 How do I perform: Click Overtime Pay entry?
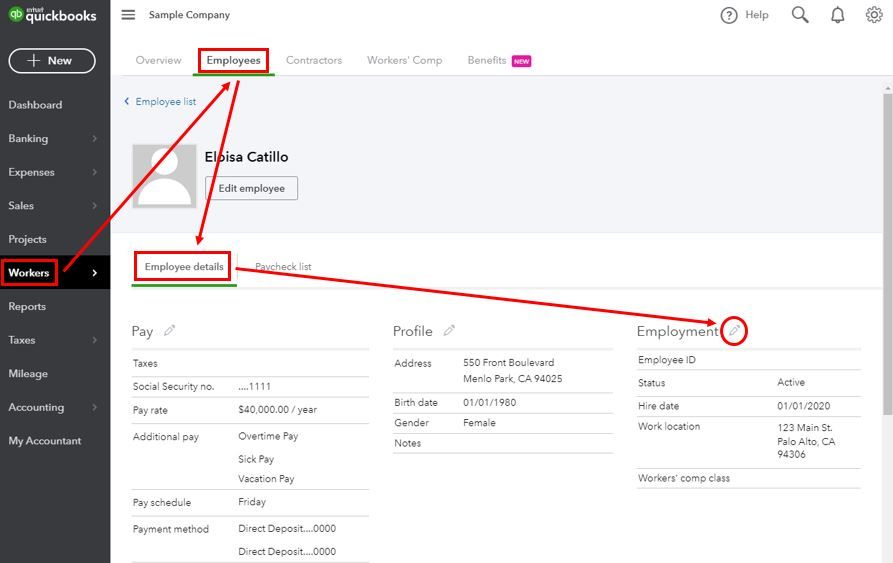pyautogui.click(x=268, y=436)
